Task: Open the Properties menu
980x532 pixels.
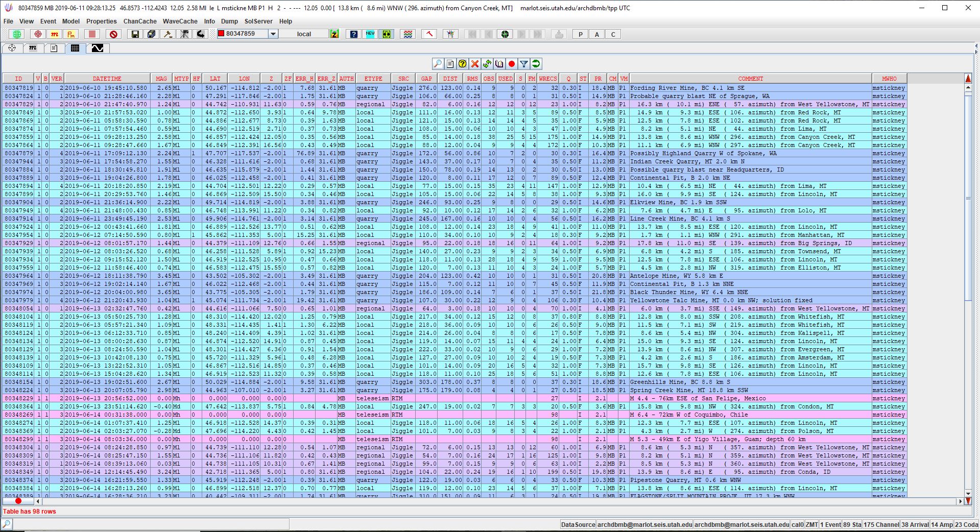Action: pos(101,21)
